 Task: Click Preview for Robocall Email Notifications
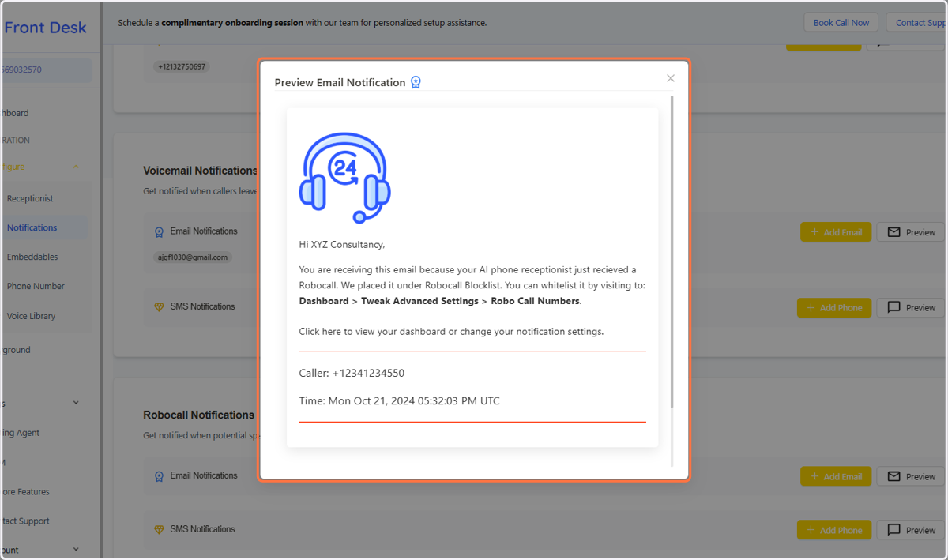click(912, 476)
